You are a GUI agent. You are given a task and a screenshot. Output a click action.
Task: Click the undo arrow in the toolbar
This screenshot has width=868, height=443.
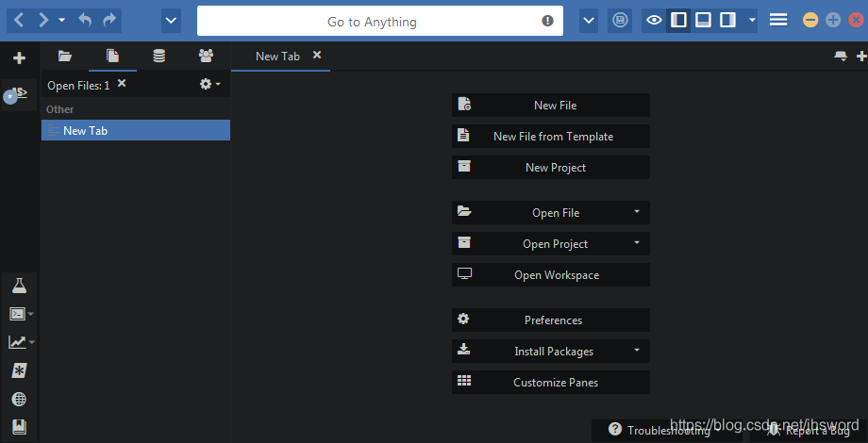point(86,20)
